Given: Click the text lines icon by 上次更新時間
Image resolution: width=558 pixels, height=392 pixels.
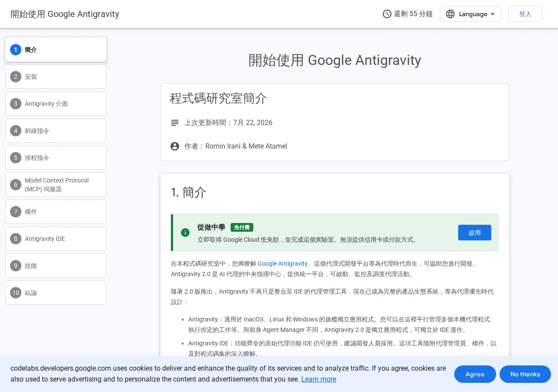Looking at the screenshot, I should point(175,123).
